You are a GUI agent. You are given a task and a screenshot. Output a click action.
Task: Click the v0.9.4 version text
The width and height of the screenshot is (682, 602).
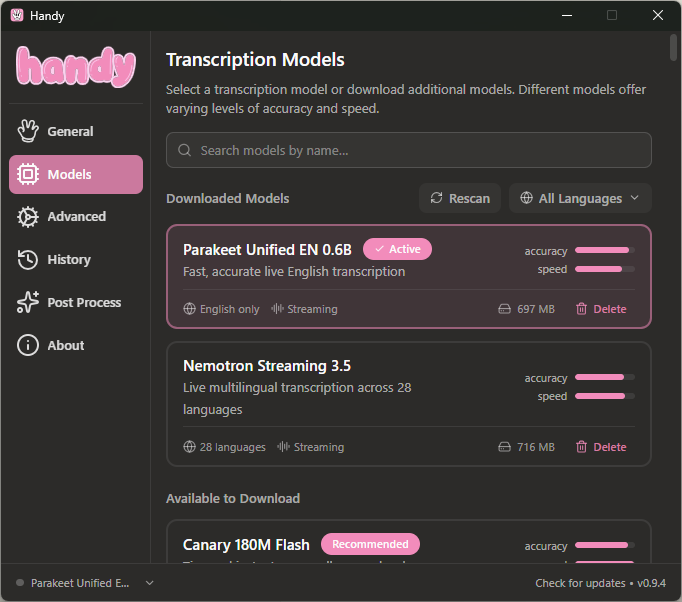coord(651,583)
